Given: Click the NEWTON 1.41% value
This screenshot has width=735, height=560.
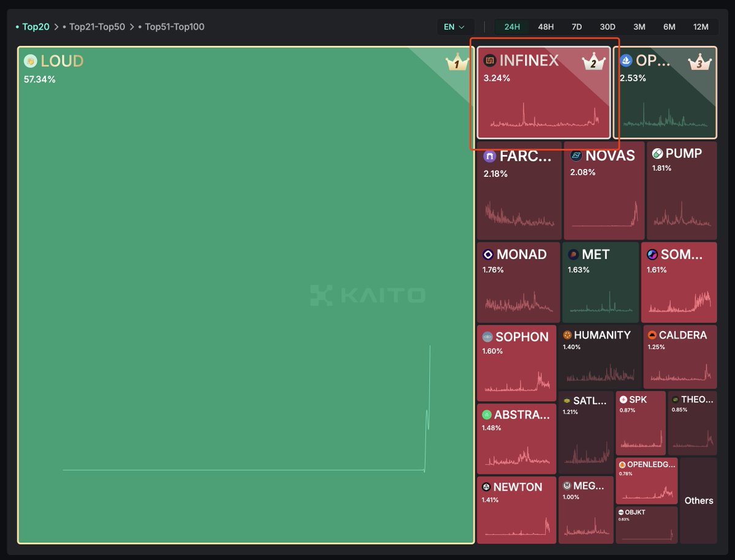Looking at the screenshot, I should (x=490, y=500).
